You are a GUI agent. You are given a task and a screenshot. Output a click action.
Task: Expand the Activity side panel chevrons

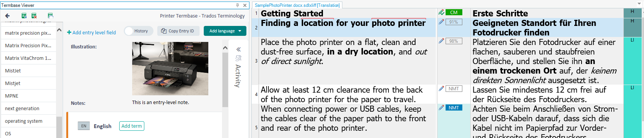coord(238,49)
